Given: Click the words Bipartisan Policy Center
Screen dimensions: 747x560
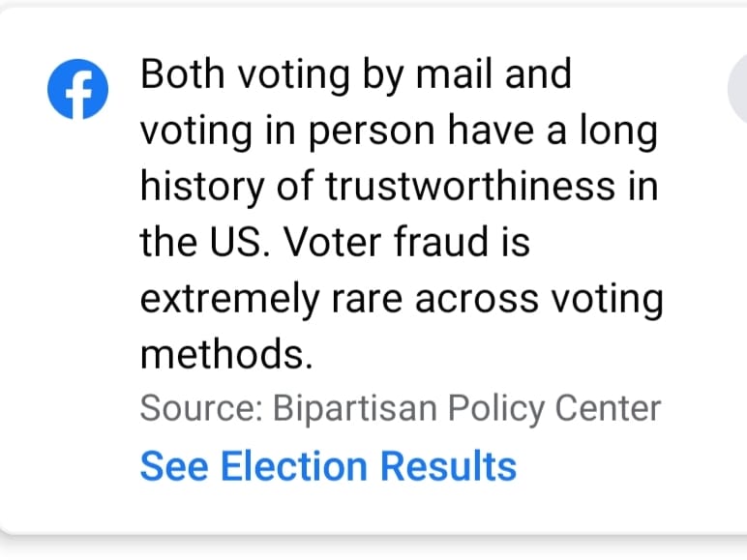Looking at the screenshot, I should tap(466, 408).
